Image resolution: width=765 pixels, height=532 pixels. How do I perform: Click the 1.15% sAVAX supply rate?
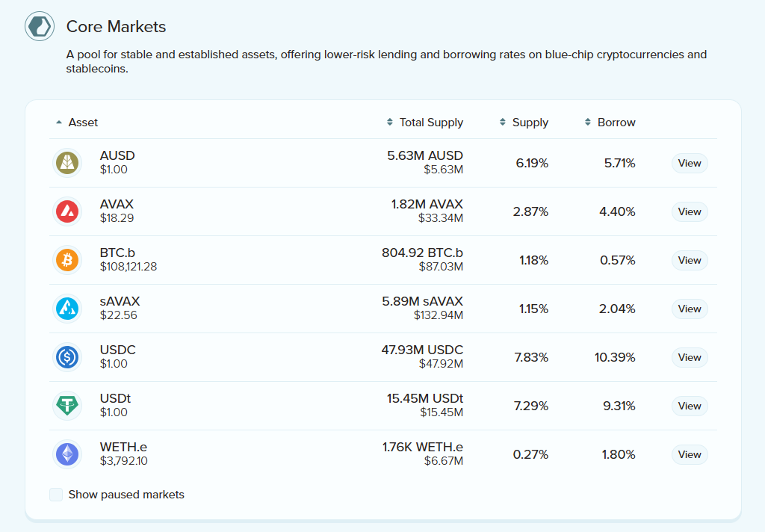533,309
